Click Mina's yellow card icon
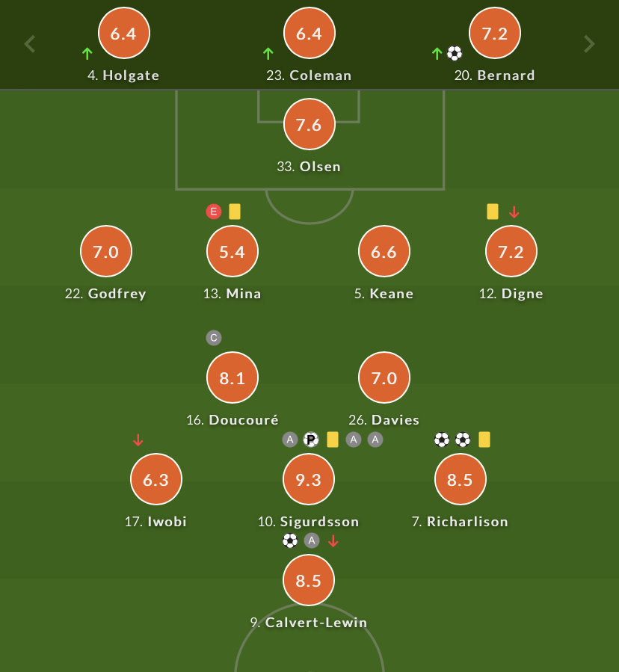 (235, 212)
